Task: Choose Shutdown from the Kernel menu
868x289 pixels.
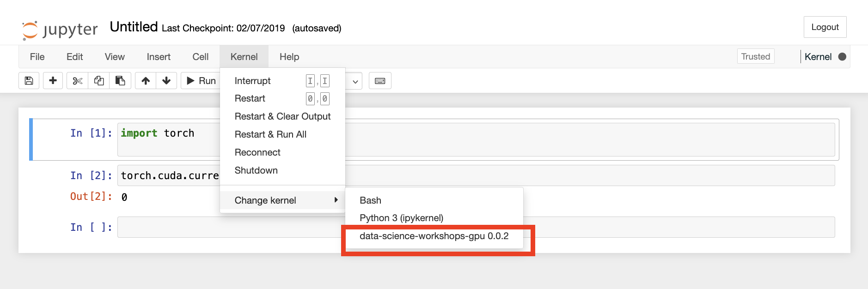Action: [x=282, y=170]
